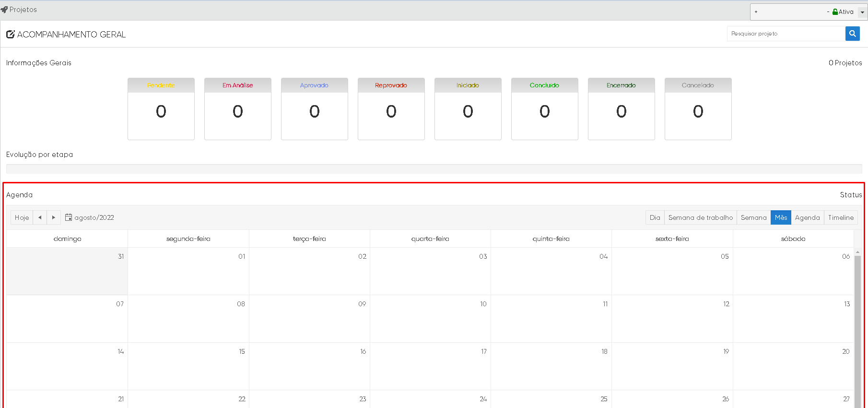Click the plus sign in the top selector

[756, 12]
